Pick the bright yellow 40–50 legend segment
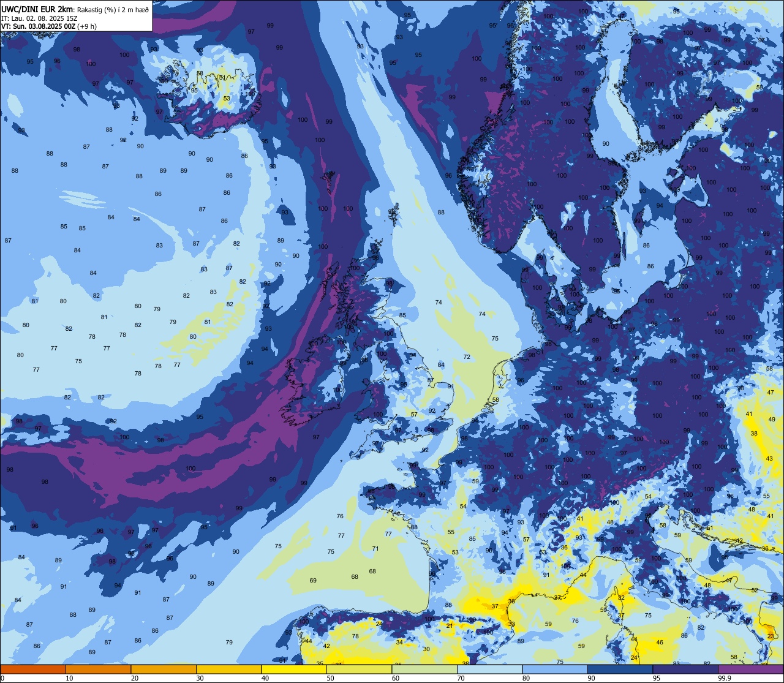The width and height of the screenshot is (784, 683). (x=294, y=669)
